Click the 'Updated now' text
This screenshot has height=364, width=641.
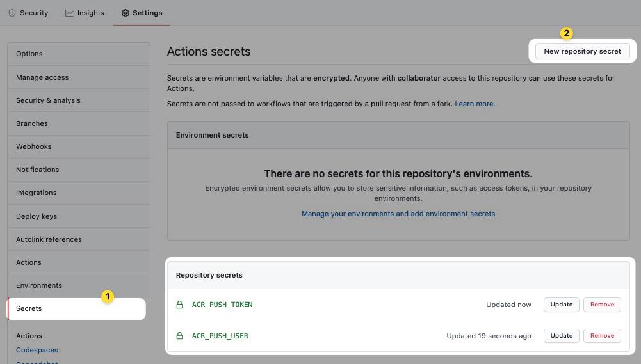tap(508, 305)
